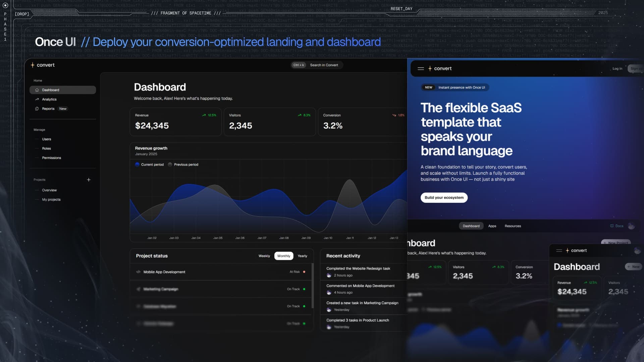Click Completed the Website Redesign task entry

358,268
